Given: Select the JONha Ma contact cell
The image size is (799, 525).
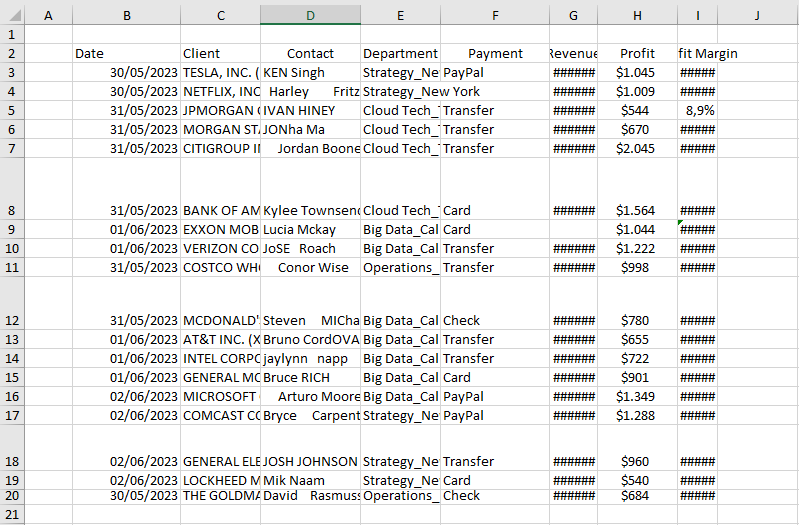Looking at the screenshot, I should [x=310, y=129].
